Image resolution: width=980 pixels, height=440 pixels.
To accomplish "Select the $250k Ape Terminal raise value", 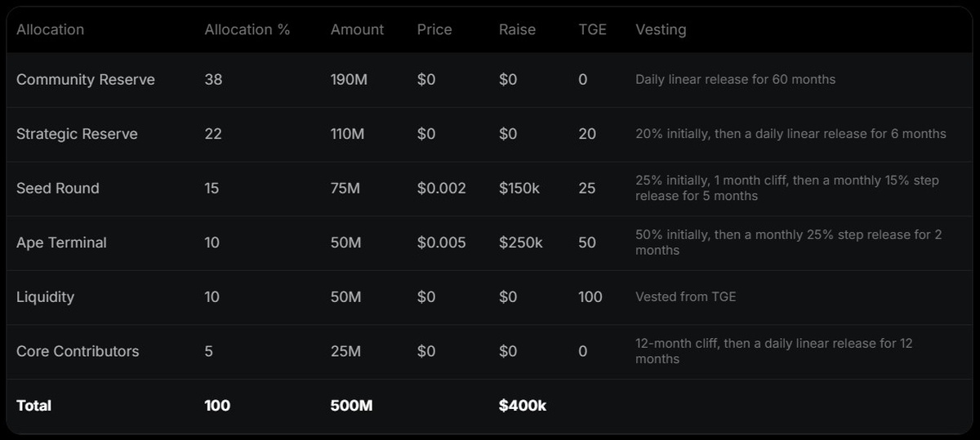I will point(520,242).
